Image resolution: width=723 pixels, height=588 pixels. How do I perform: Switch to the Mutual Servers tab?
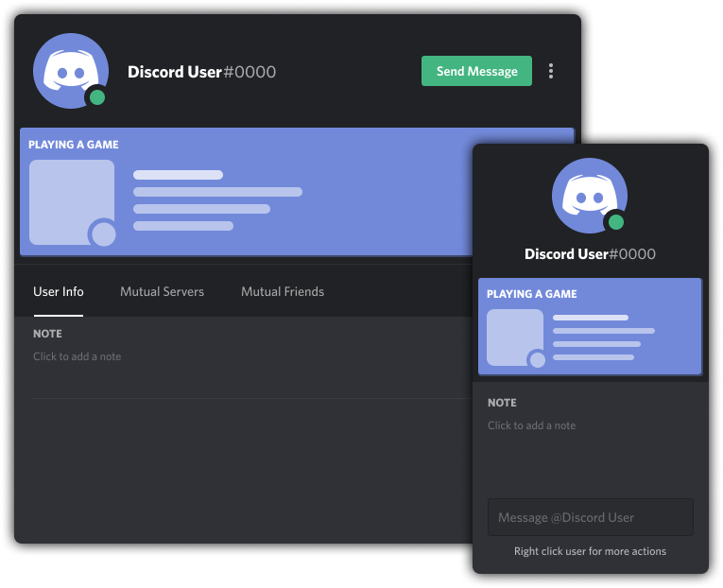click(x=162, y=291)
